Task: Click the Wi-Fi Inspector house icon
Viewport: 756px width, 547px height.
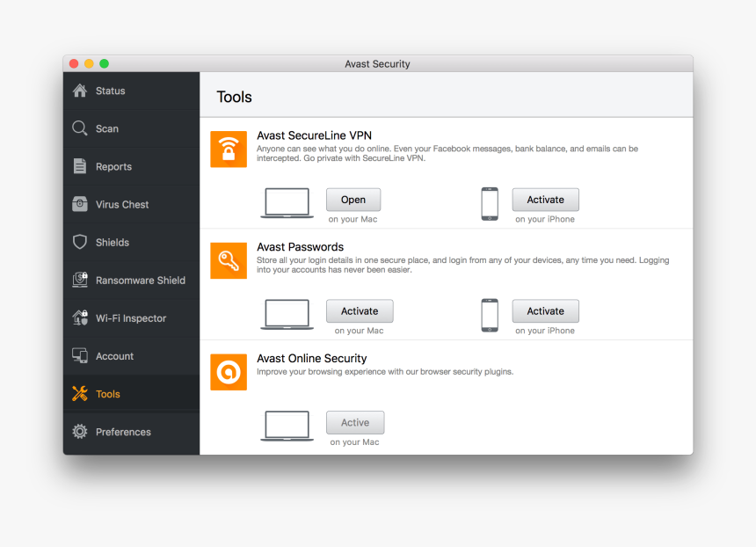Action: (x=79, y=317)
